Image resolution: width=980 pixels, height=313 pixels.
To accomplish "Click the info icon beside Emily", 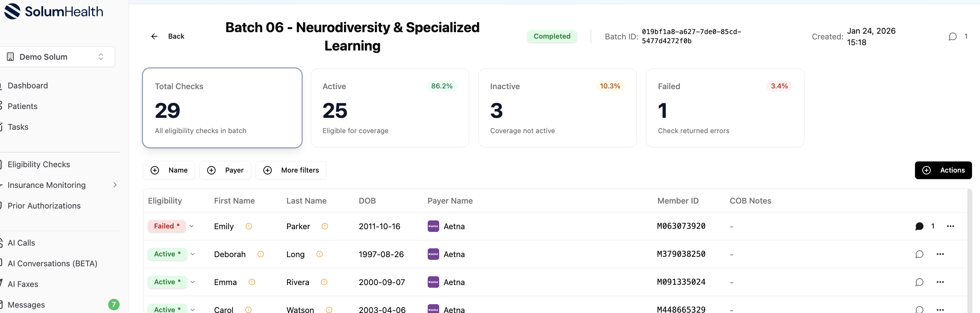I will pos(249,226).
